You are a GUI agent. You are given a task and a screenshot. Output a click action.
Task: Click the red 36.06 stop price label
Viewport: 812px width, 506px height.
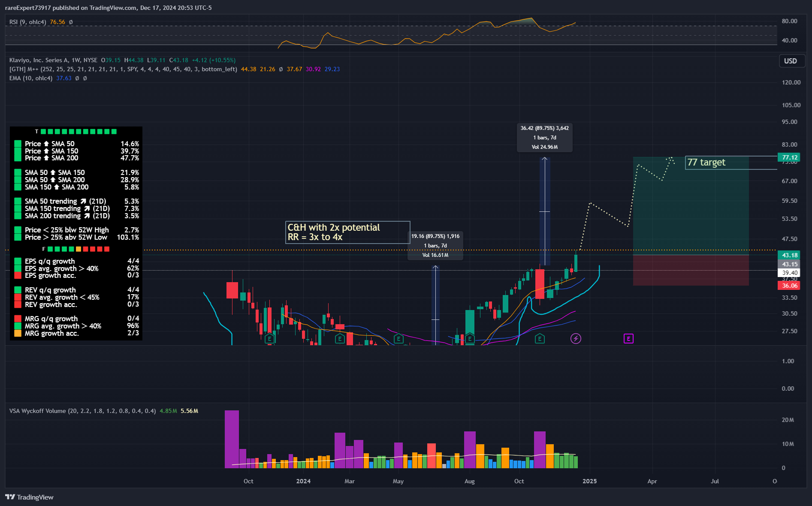click(790, 286)
